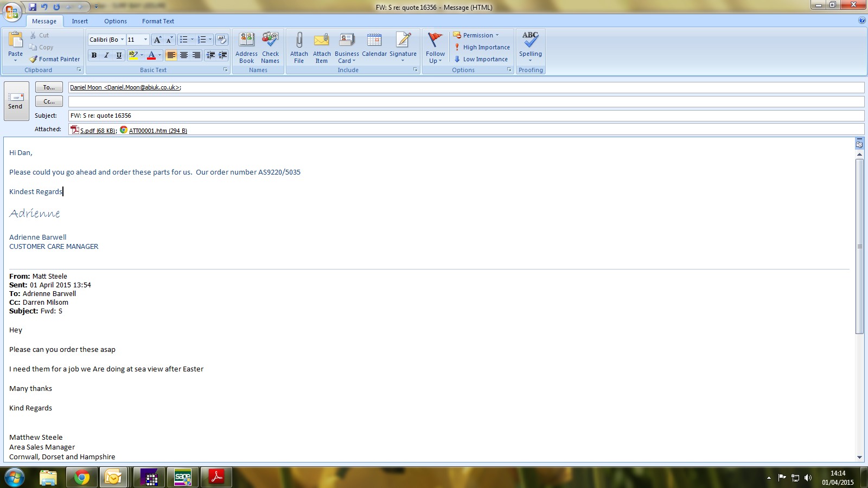Viewport: 868px width, 488px height.
Task: Click Attach Item envelope icon
Action: [x=322, y=48]
